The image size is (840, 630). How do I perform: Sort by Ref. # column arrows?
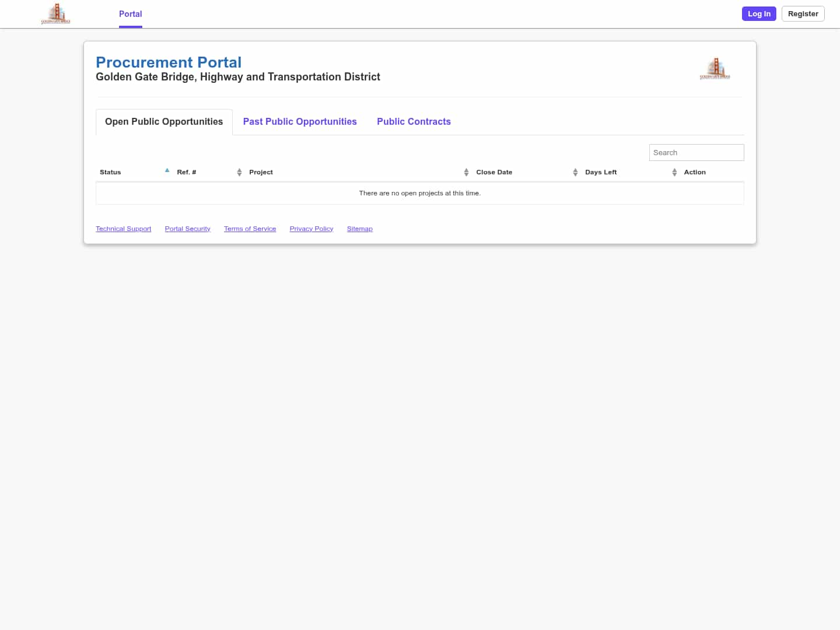click(239, 172)
